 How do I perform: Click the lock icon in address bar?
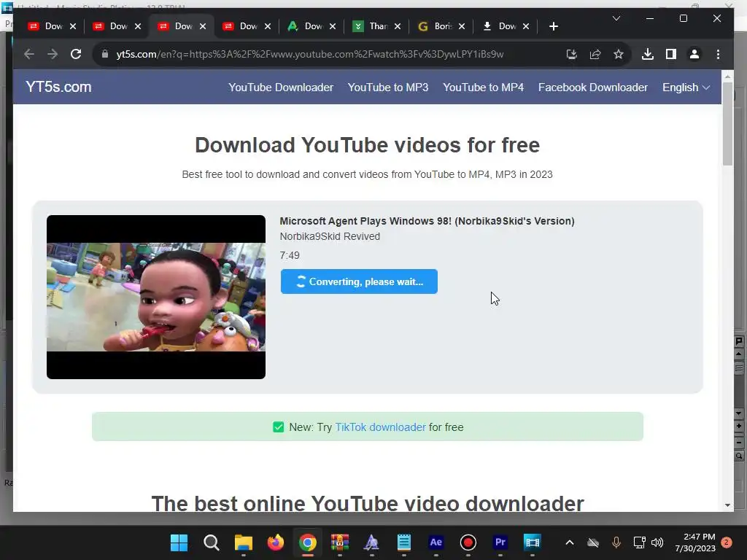click(105, 54)
